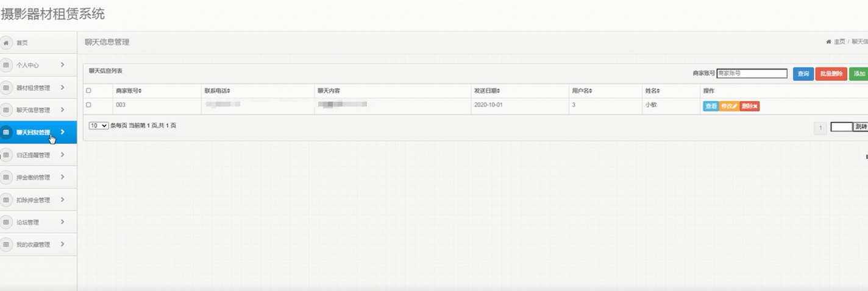
Task: Open the 10 per page dropdown
Action: [x=99, y=125]
